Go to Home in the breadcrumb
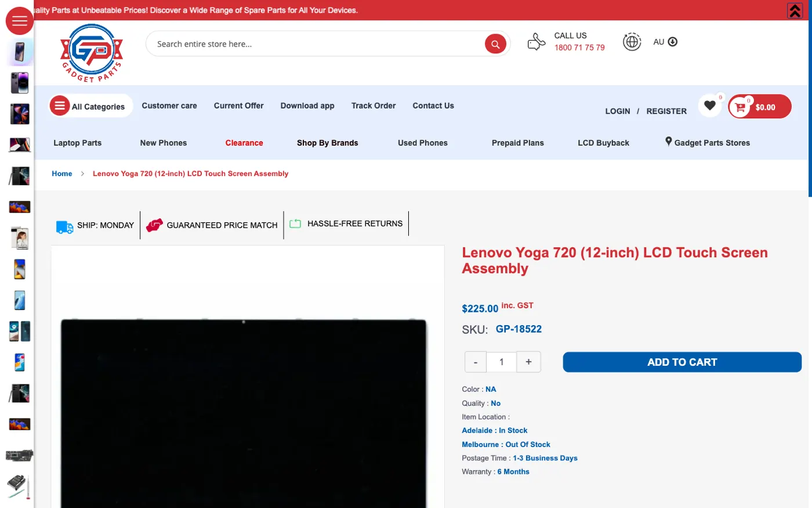 tap(62, 174)
